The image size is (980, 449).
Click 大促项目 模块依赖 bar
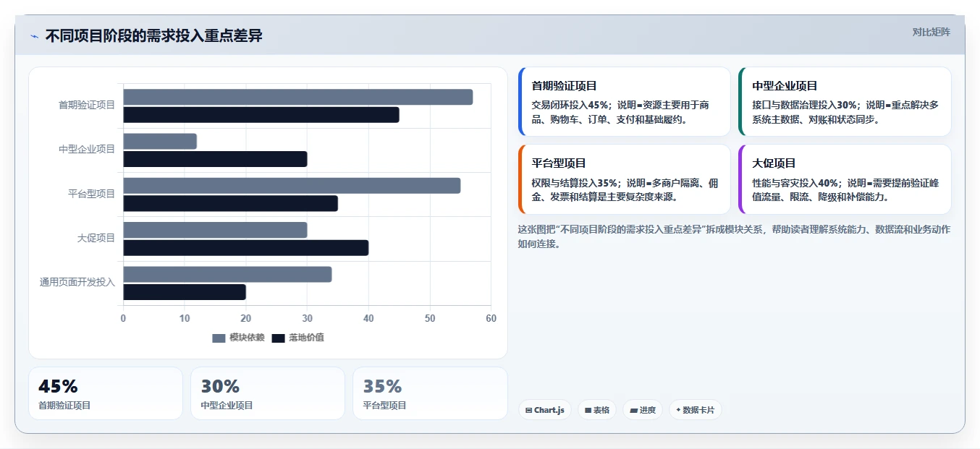click(216, 230)
